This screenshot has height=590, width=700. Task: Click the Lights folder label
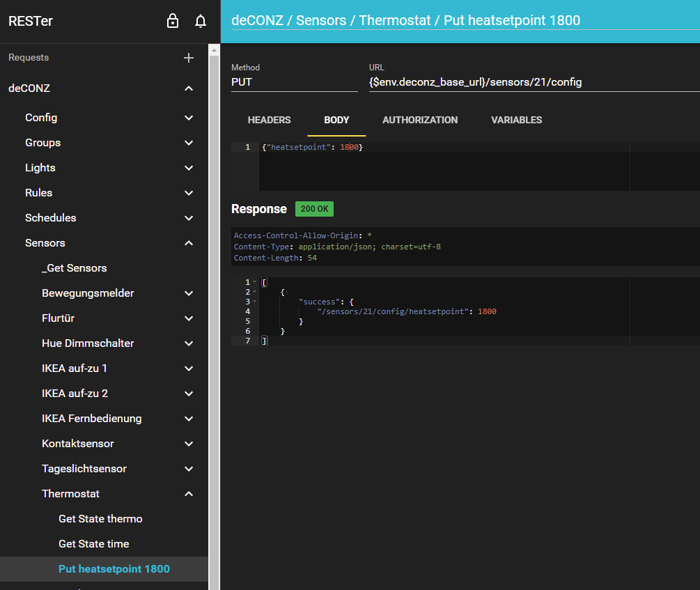tap(40, 168)
